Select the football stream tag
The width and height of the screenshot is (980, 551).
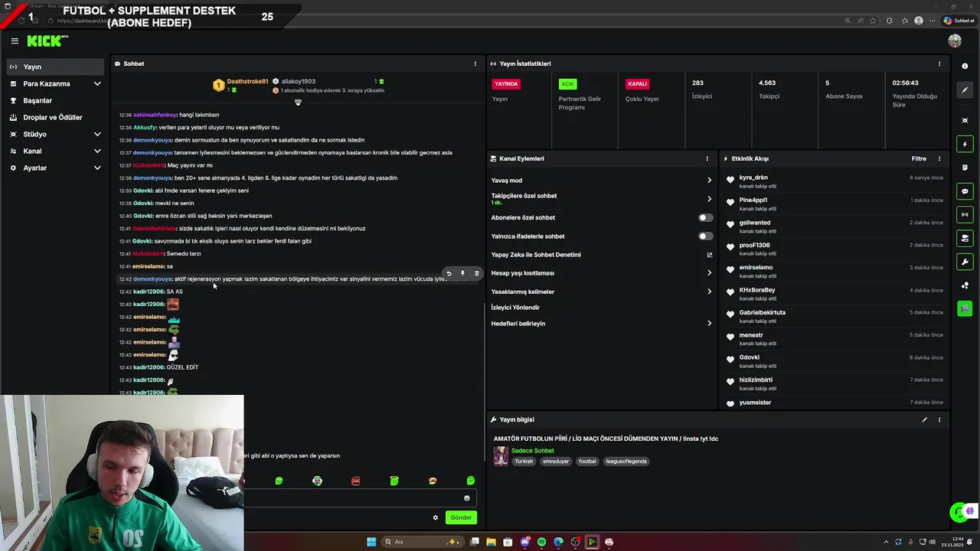tap(587, 461)
